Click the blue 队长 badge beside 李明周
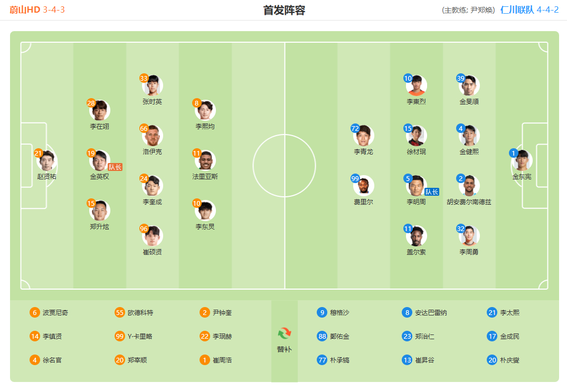The image size is (567, 392). (x=432, y=192)
